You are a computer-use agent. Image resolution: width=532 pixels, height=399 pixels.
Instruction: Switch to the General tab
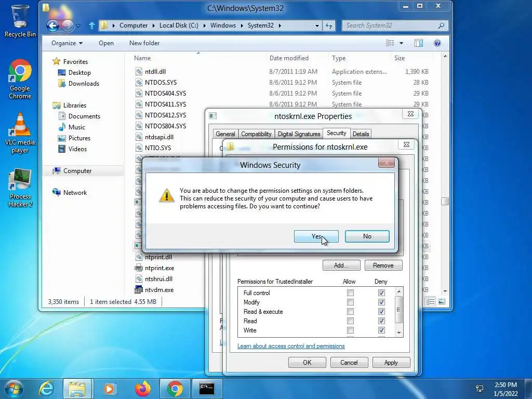(x=225, y=134)
